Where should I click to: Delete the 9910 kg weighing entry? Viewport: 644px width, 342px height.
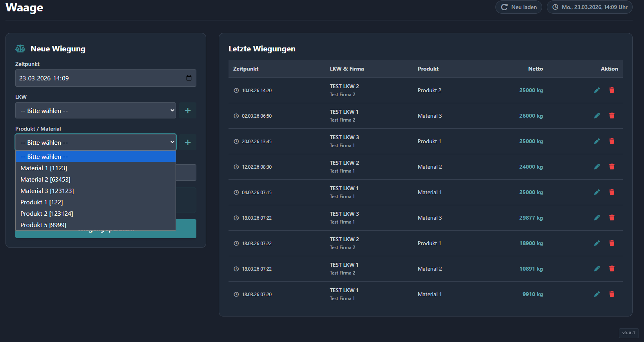[611, 294]
